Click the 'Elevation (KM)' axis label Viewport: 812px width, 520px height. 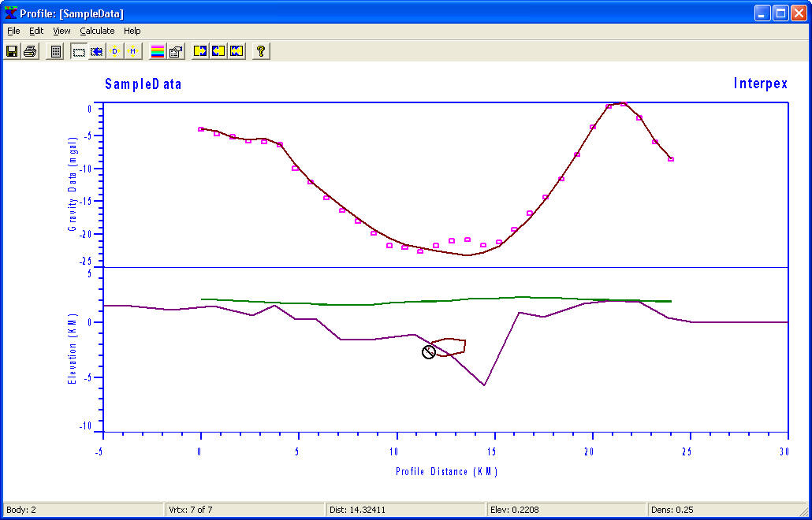73,349
